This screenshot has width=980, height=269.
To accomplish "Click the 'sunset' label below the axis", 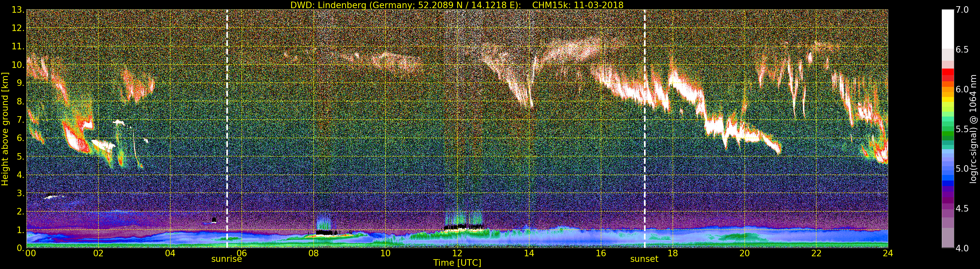I will (x=644, y=259).
